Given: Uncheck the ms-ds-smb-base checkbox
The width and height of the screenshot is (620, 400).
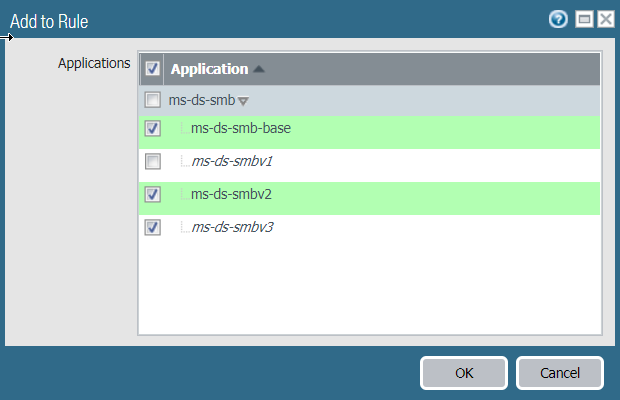Looking at the screenshot, I should 153,129.
